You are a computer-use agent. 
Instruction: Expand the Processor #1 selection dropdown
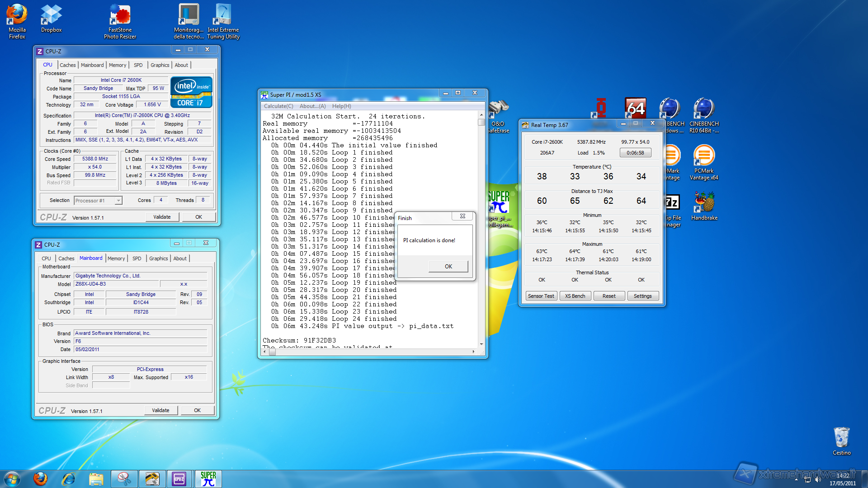pyautogui.click(x=118, y=201)
